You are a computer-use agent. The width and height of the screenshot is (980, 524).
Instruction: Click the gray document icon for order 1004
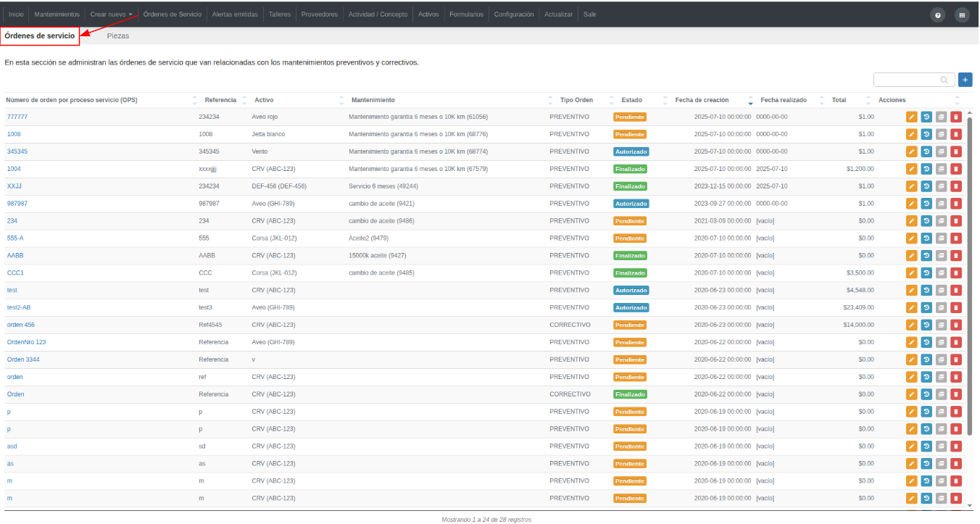click(941, 169)
